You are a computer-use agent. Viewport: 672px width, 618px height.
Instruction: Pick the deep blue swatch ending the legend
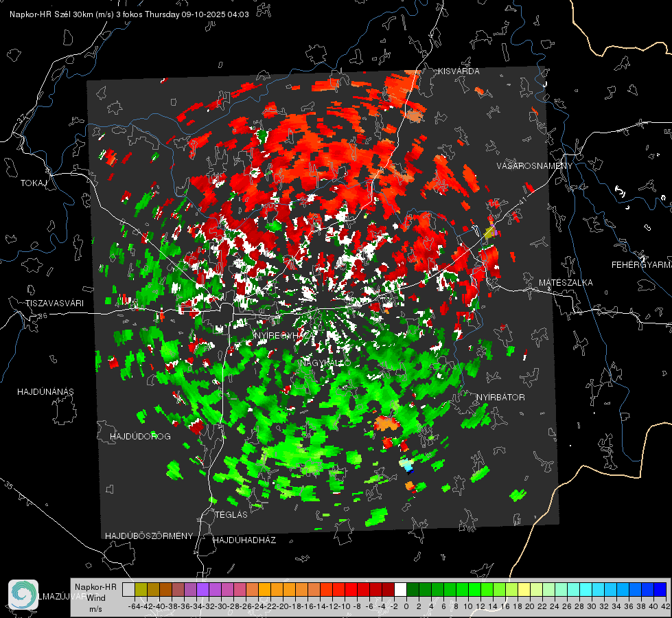pyautogui.click(x=660, y=589)
